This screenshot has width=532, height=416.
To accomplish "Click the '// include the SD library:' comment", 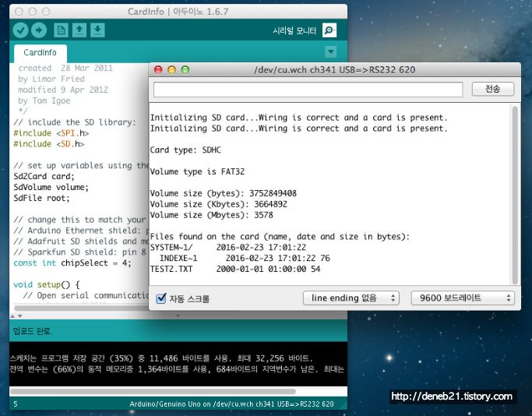I will (75, 122).
